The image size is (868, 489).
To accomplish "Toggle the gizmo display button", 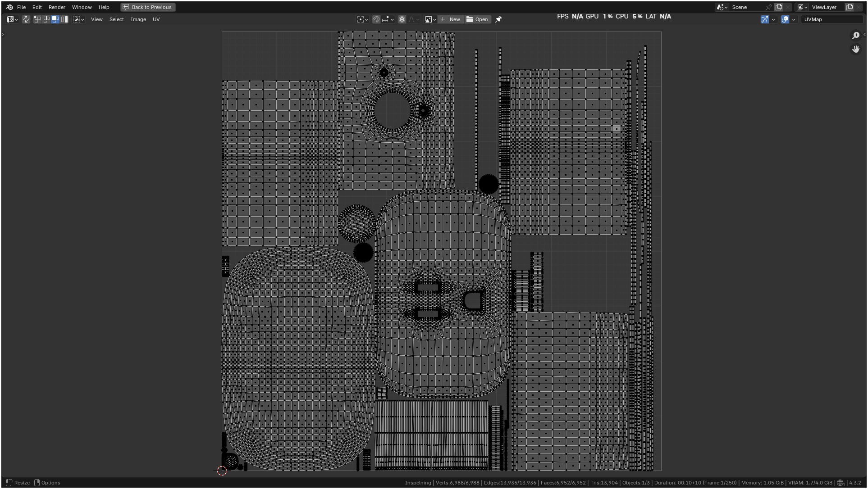I will pos(764,19).
